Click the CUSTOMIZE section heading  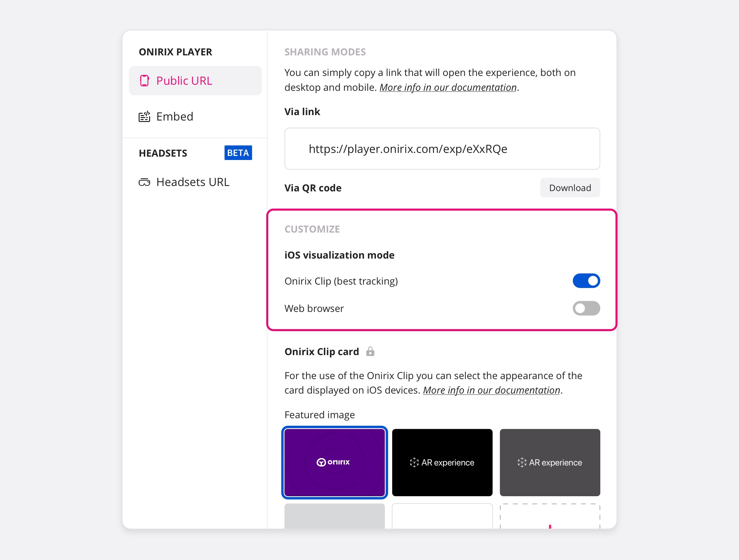tap(312, 229)
